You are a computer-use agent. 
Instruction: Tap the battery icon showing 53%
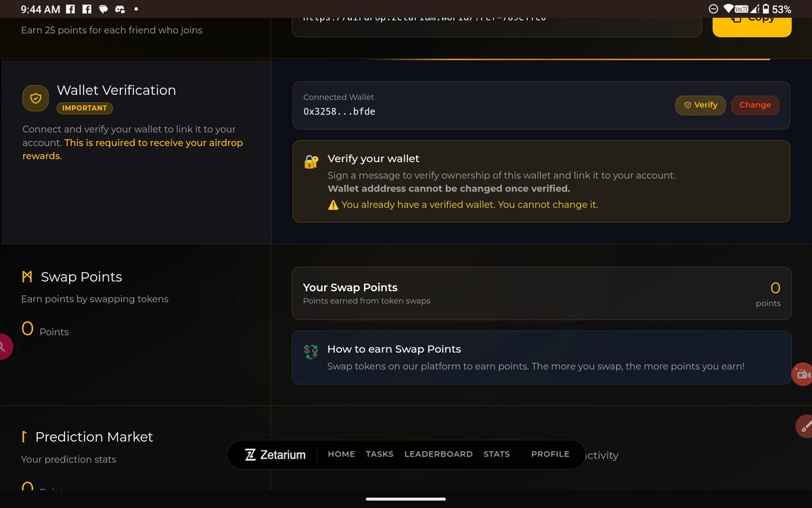(x=766, y=9)
